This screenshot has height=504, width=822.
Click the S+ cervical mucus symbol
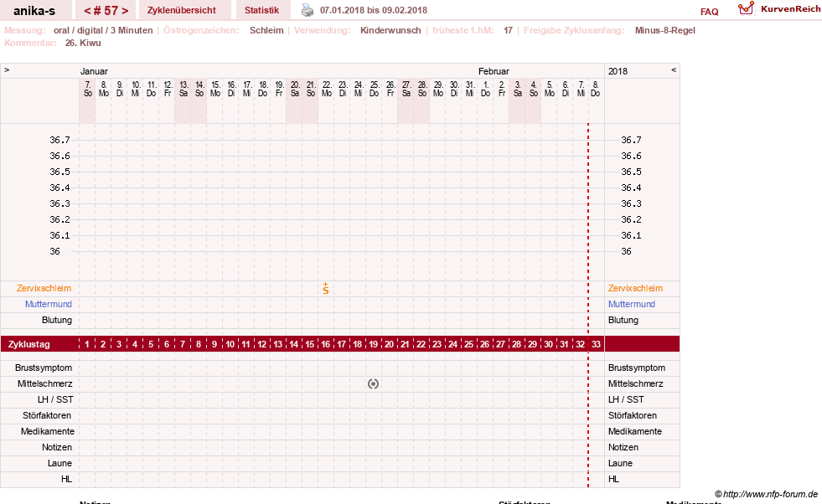click(x=326, y=288)
